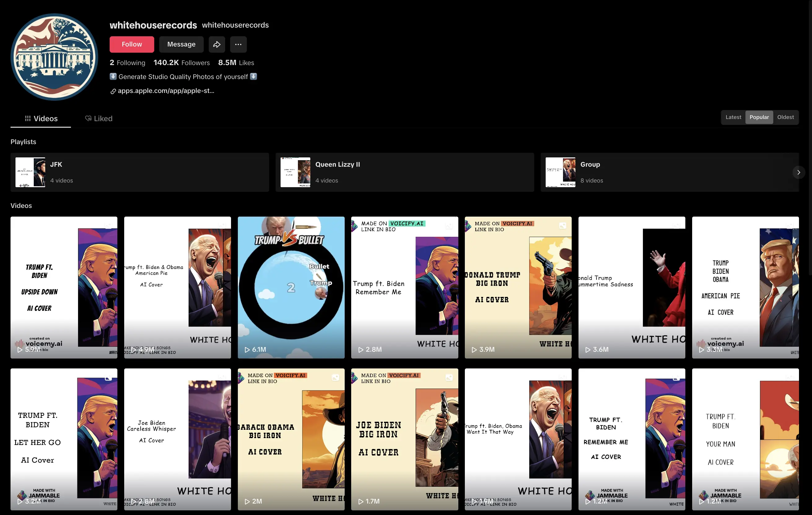
Task: Click the Liked tab heart icon
Action: click(x=88, y=118)
